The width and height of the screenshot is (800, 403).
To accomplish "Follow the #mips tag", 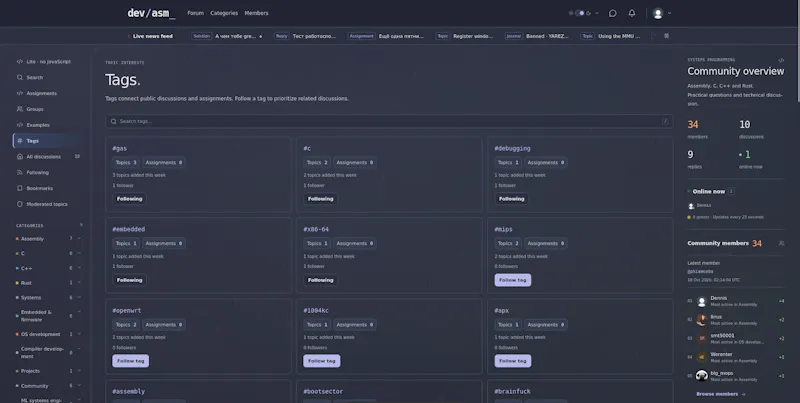I will pos(512,280).
